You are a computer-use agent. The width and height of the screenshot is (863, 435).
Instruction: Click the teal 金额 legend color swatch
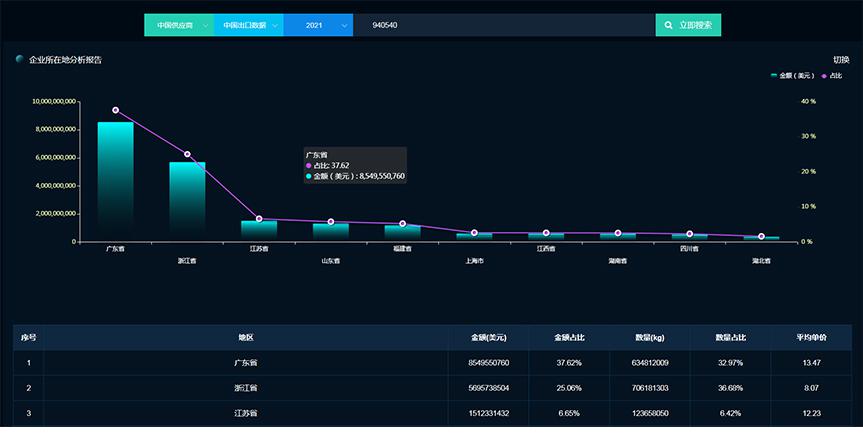point(774,76)
